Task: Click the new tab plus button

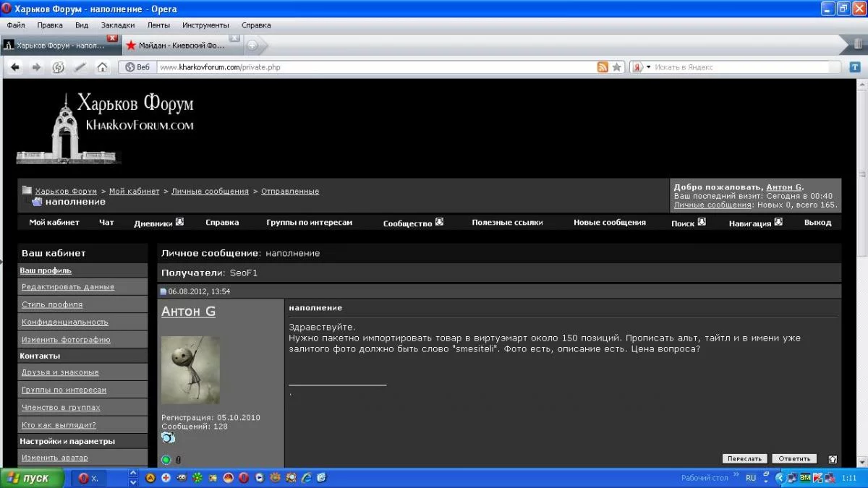Action: pyautogui.click(x=252, y=45)
